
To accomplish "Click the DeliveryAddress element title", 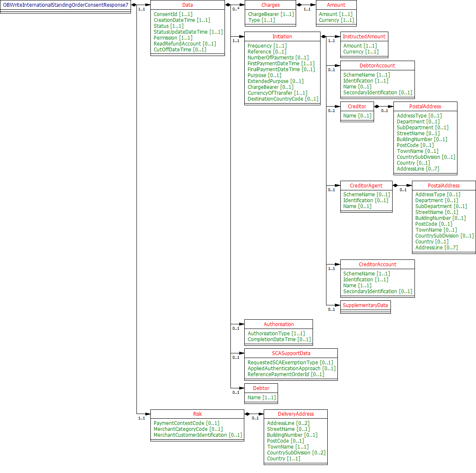I will (295, 414).
